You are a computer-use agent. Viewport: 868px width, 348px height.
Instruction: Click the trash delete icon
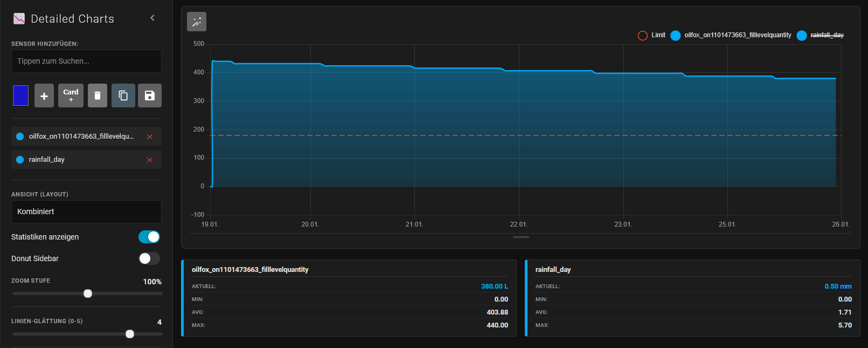98,95
